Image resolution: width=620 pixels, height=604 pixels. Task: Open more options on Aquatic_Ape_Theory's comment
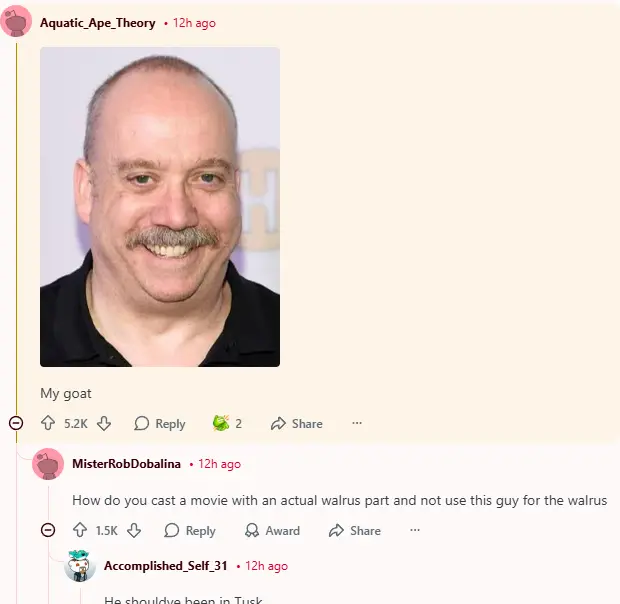357,423
